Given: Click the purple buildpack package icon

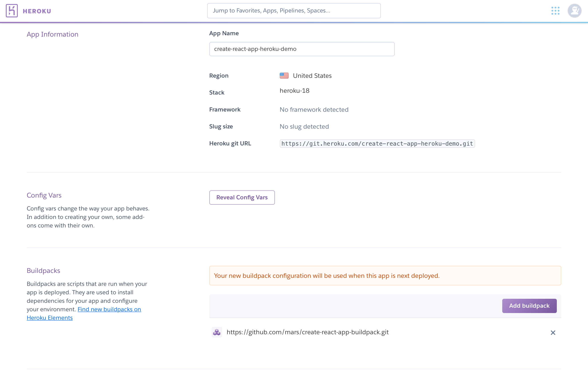Looking at the screenshot, I should tap(217, 332).
